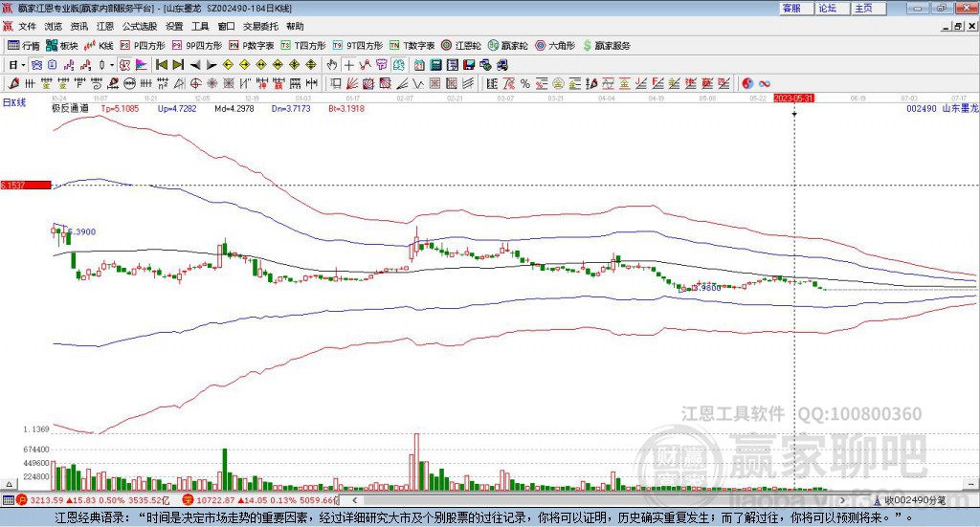980x527 pixels.
Task: Select the red pencil drawing tool
Action: (x=13, y=83)
